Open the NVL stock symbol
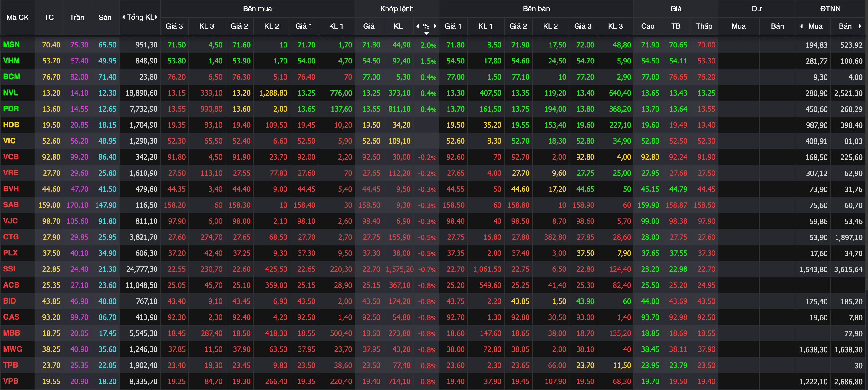Screen dimensions: 868x390 click(11, 93)
